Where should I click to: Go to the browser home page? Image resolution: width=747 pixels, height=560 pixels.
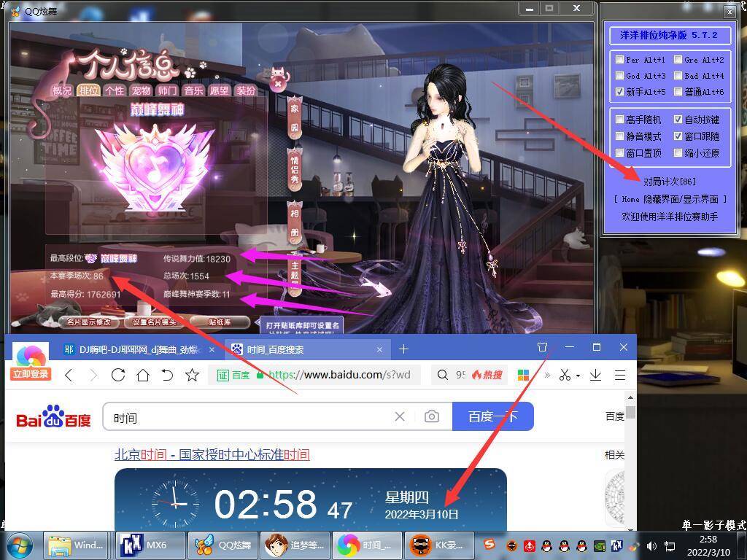point(143,376)
